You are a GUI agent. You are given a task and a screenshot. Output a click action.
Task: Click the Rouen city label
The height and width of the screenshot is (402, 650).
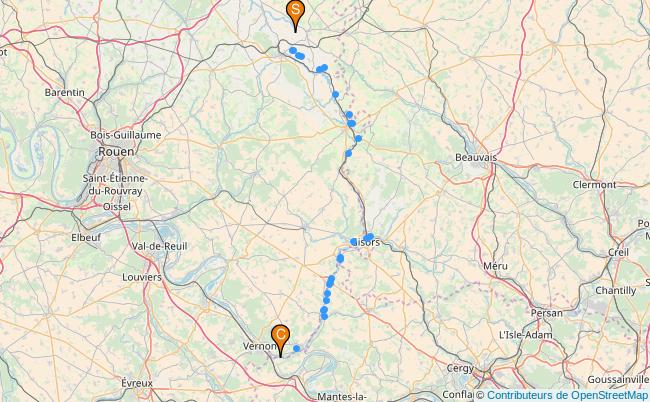click(x=116, y=152)
